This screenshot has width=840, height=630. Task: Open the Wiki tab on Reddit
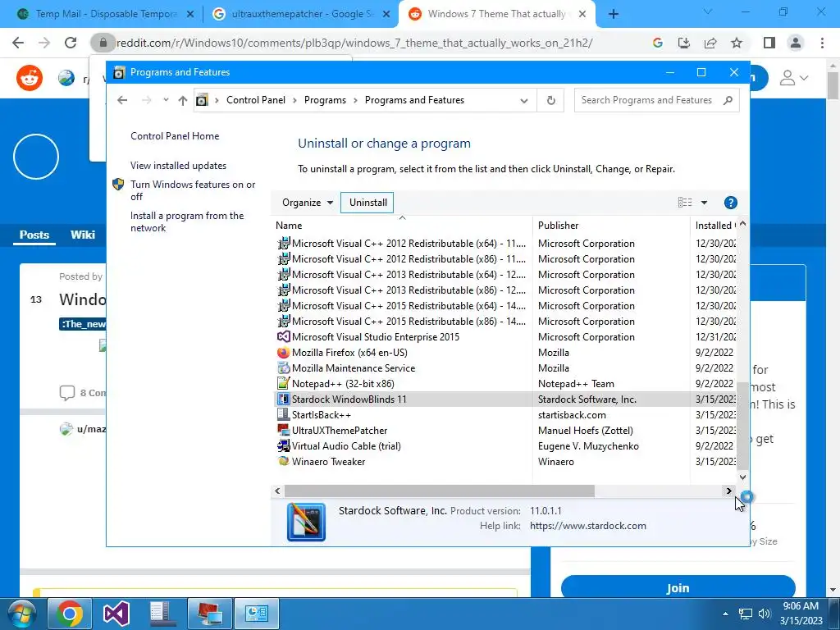pos(83,235)
